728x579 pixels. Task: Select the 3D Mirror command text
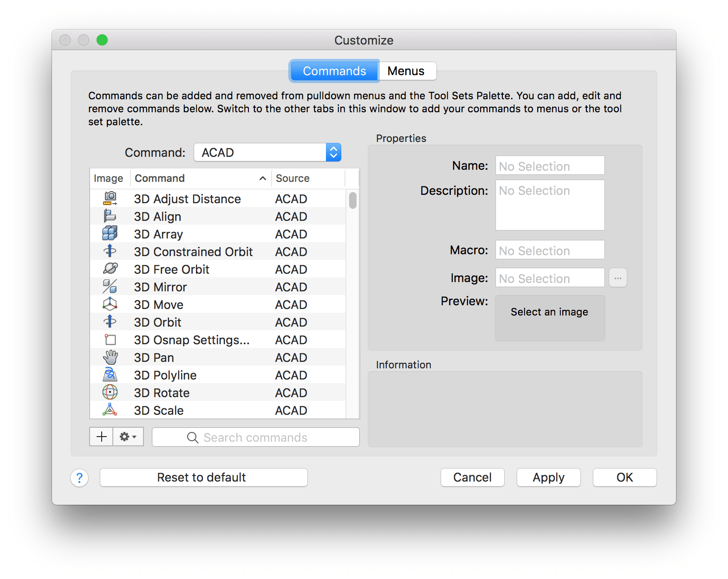click(161, 287)
